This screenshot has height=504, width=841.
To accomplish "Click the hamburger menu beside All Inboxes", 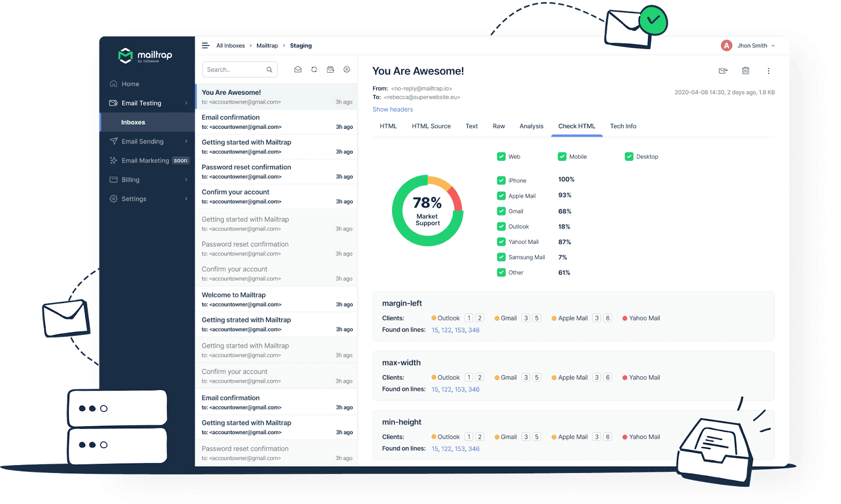I will pyautogui.click(x=206, y=45).
